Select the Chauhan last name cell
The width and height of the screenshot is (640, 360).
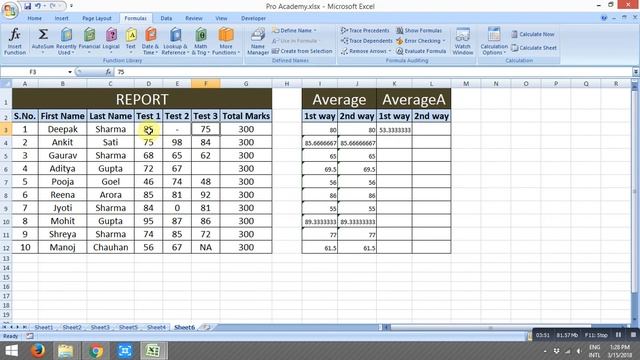pos(110,247)
